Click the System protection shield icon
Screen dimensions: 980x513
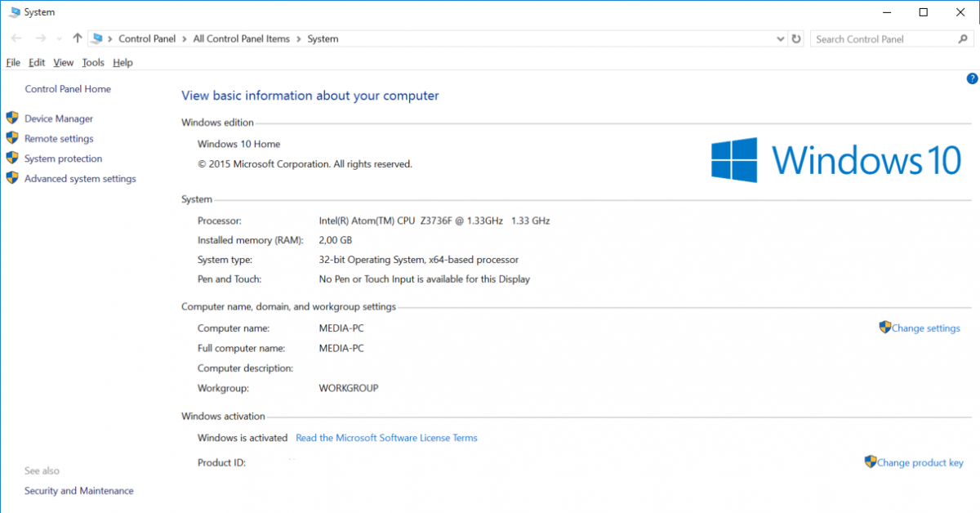point(12,158)
